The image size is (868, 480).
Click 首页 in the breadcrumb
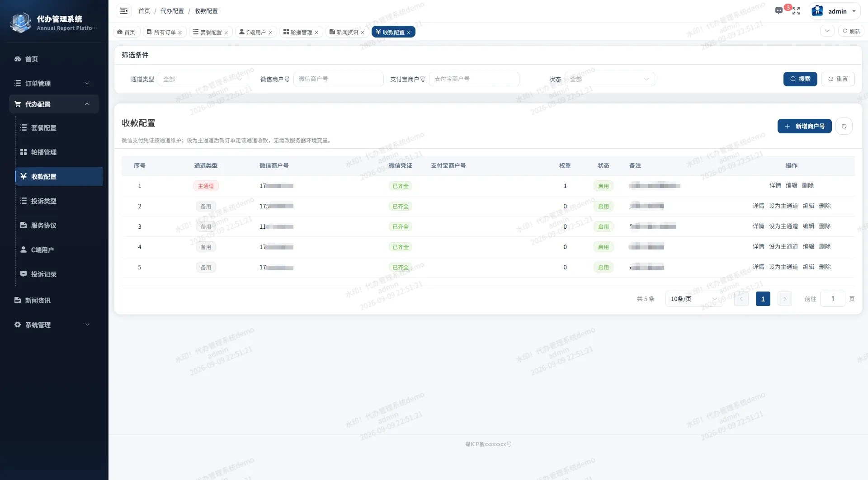tap(144, 11)
